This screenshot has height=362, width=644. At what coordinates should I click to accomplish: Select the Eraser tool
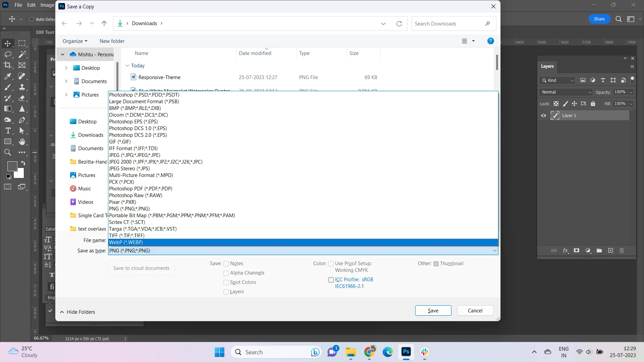tap(22, 98)
